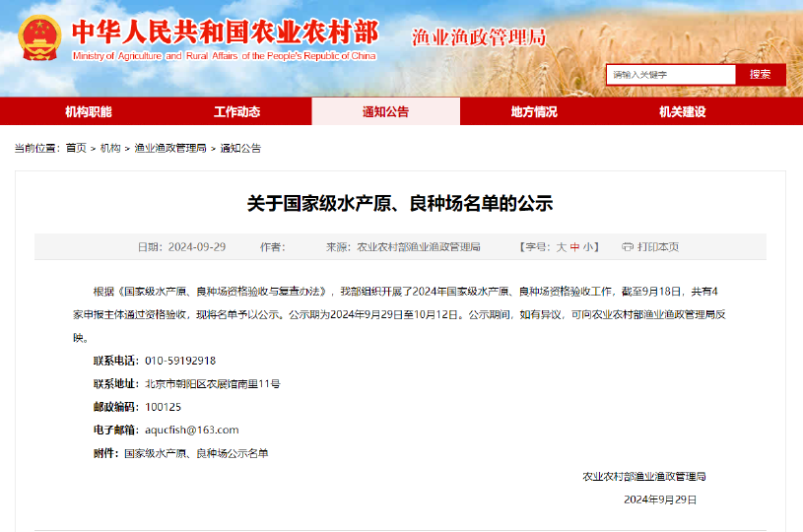This screenshot has height=532, width=803.
Task: Click the red 搜索 search button
Action: (x=761, y=75)
